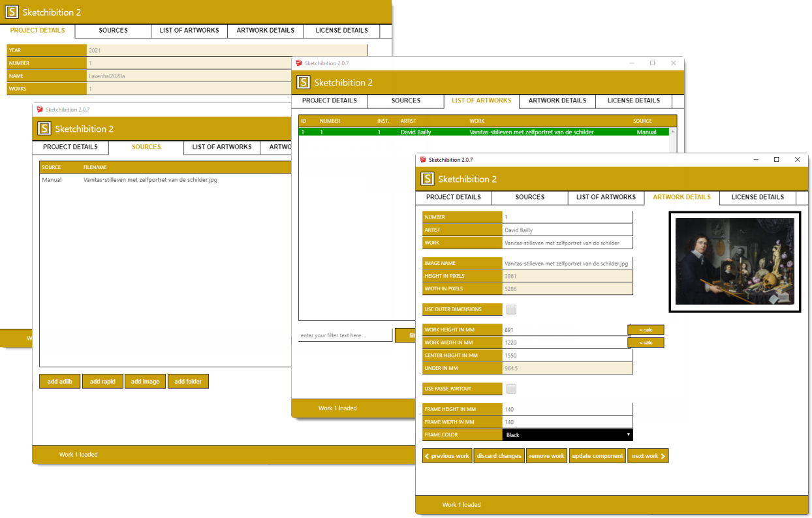Click Sketchibition logo in Project Details window
The height and width of the screenshot is (518, 812).
coord(11,12)
